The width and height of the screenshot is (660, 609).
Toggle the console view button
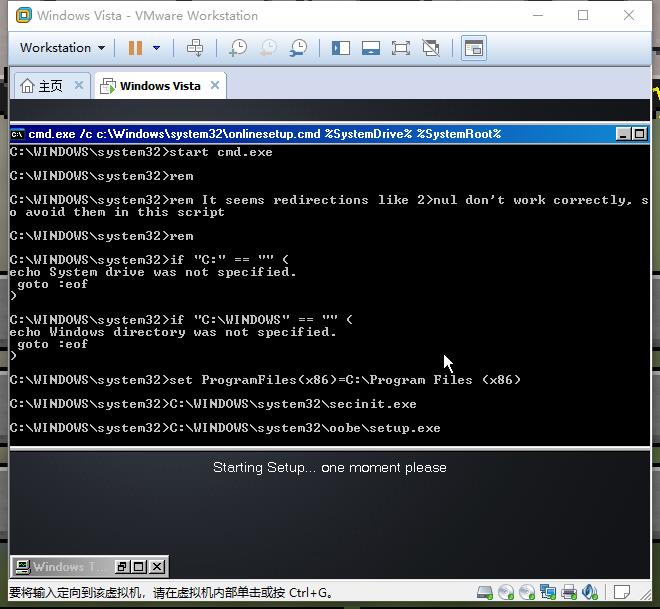coord(474,48)
